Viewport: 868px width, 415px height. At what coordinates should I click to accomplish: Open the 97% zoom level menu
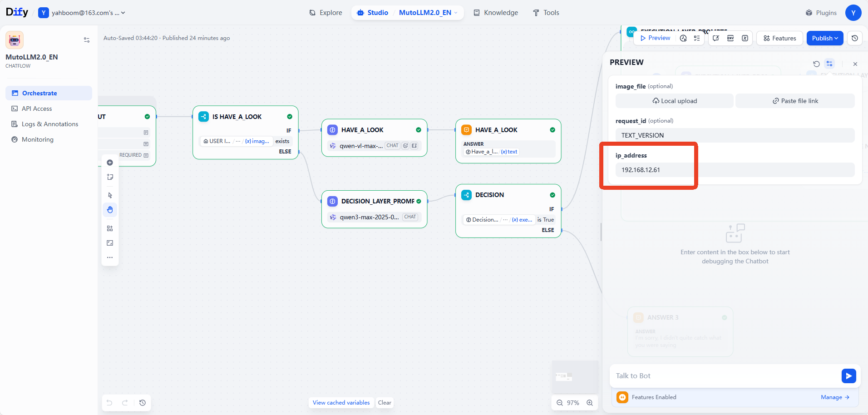(573, 403)
